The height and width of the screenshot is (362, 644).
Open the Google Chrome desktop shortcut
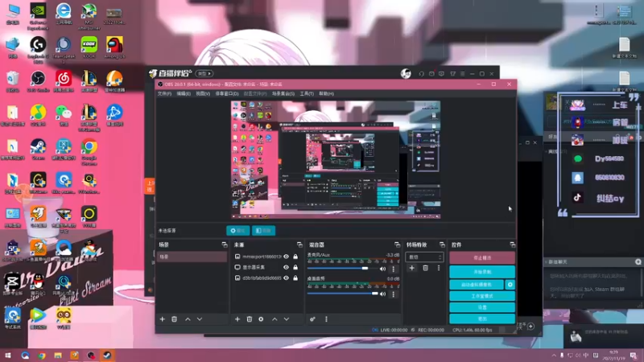pos(89,151)
